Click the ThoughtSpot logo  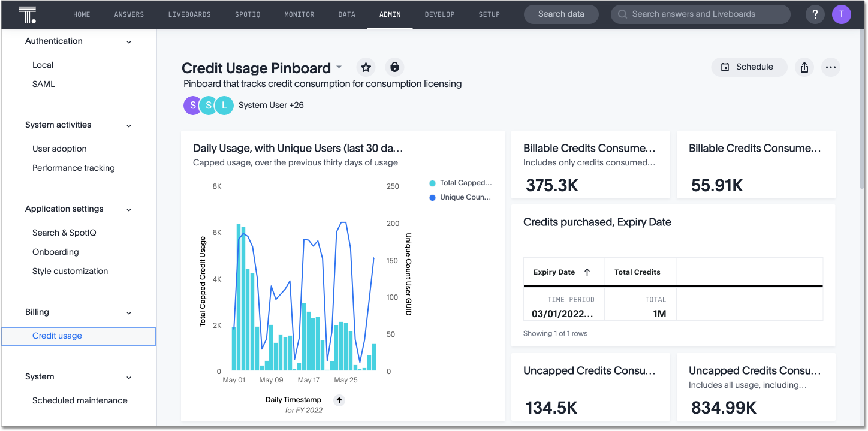point(28,14)
